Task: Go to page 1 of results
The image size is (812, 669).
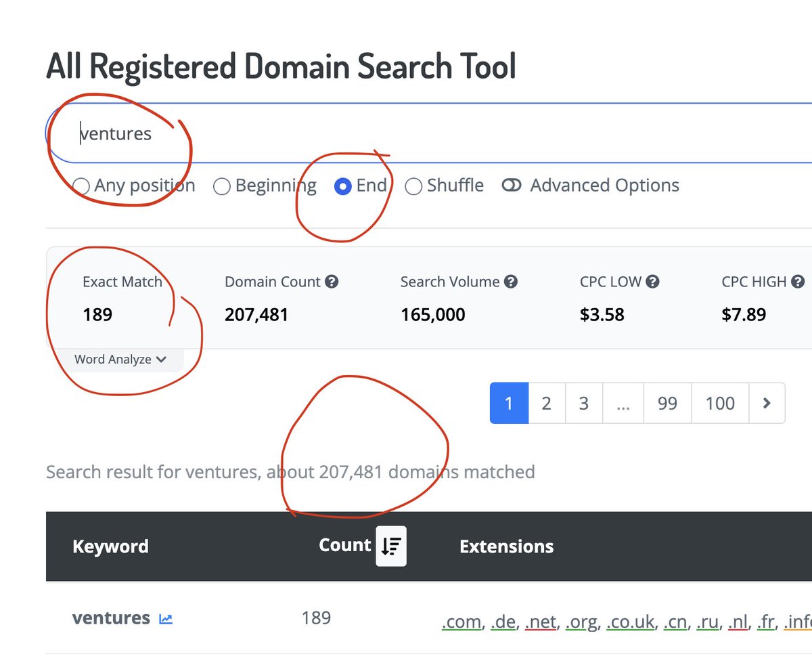Action: pyautogui.click(x=509, y=404)
